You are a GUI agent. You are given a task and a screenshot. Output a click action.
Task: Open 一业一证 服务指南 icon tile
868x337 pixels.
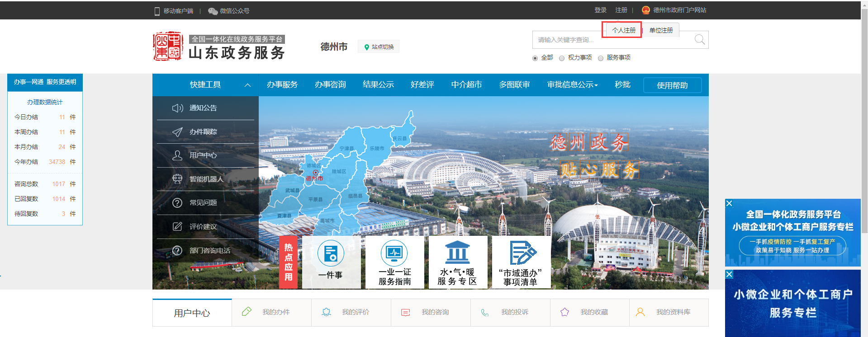coord(394,253)
